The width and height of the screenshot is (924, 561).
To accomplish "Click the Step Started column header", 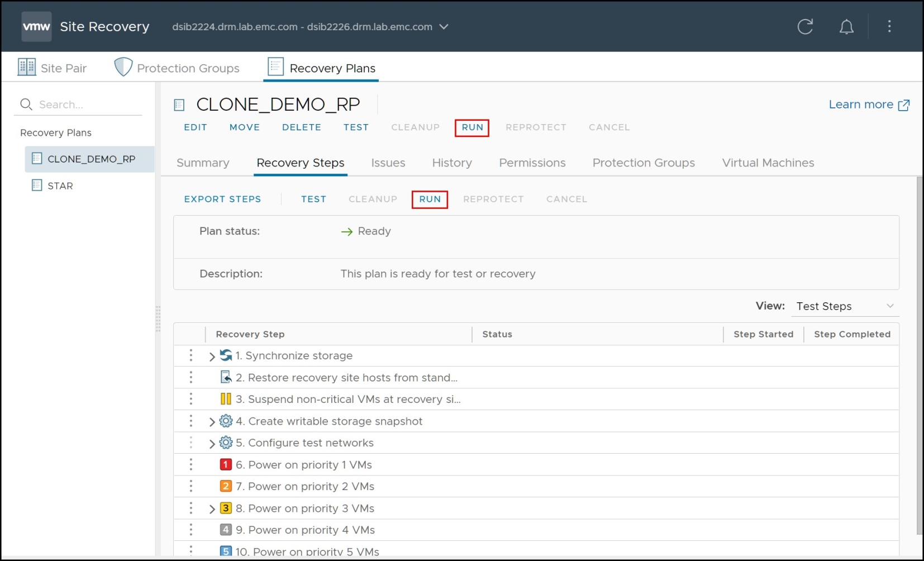I will (763, 334).
